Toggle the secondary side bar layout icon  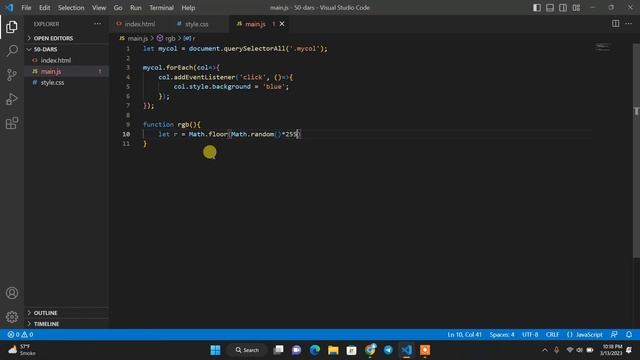pyautogui.click(x=563, y=8)
